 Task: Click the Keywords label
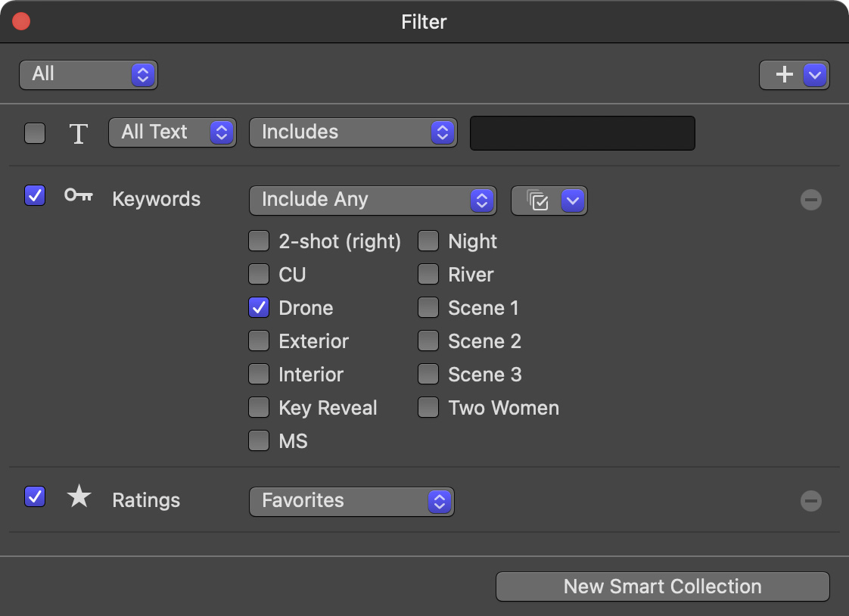[156, 199]
